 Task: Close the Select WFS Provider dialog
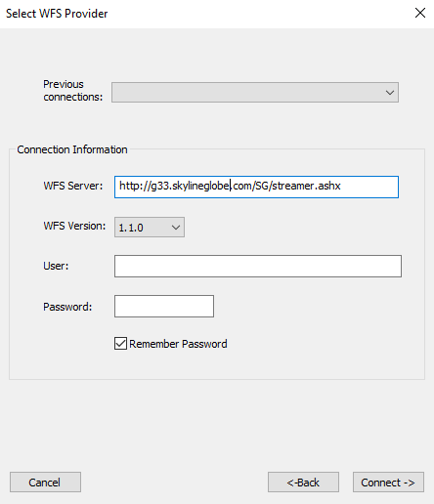tap(420, 13)
